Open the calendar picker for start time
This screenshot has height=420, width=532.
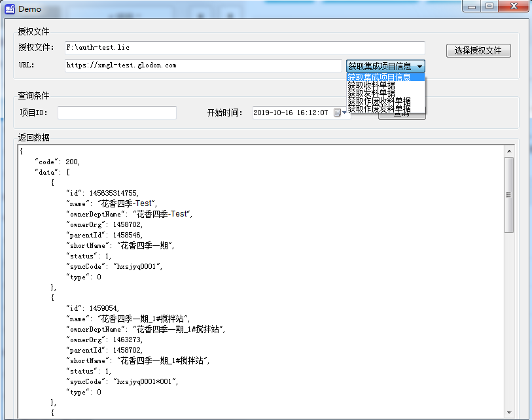tap(338, 113)
